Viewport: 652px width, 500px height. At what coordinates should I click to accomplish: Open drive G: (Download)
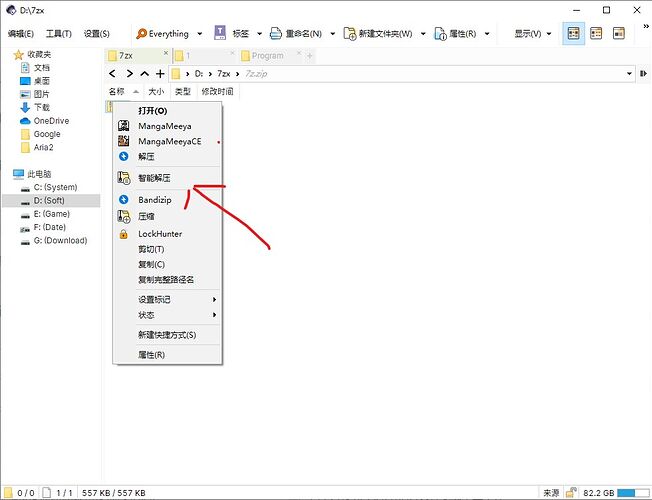point(54,241)
